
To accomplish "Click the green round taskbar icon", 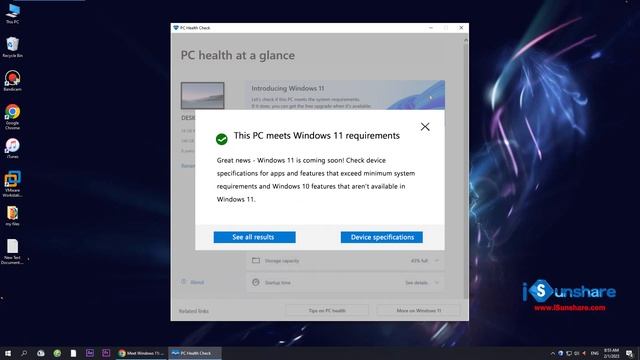I will 57,353.
